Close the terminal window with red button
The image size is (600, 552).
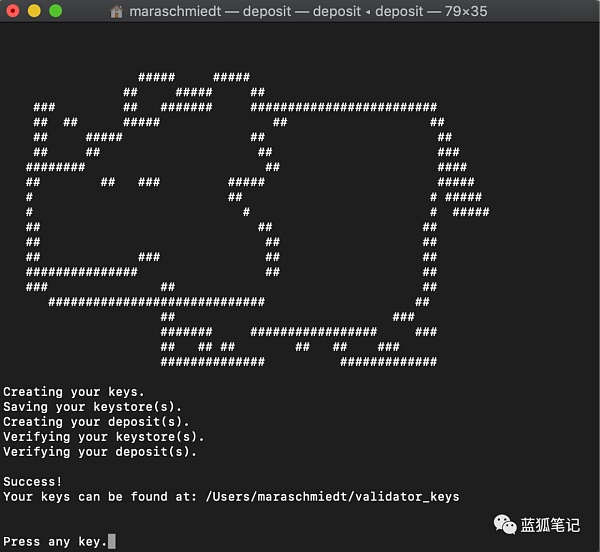[x=13, y=12]
